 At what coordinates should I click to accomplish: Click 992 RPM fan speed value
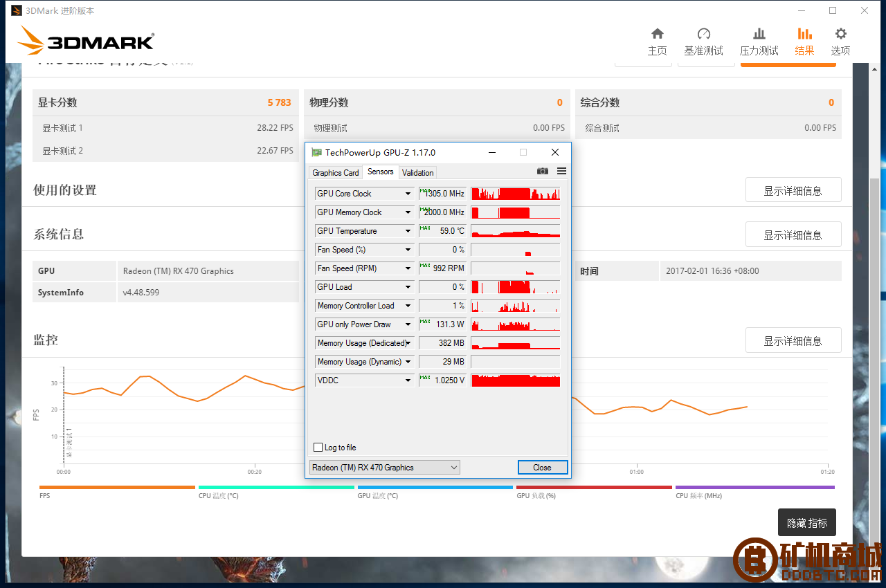click(x=443, y=268)
